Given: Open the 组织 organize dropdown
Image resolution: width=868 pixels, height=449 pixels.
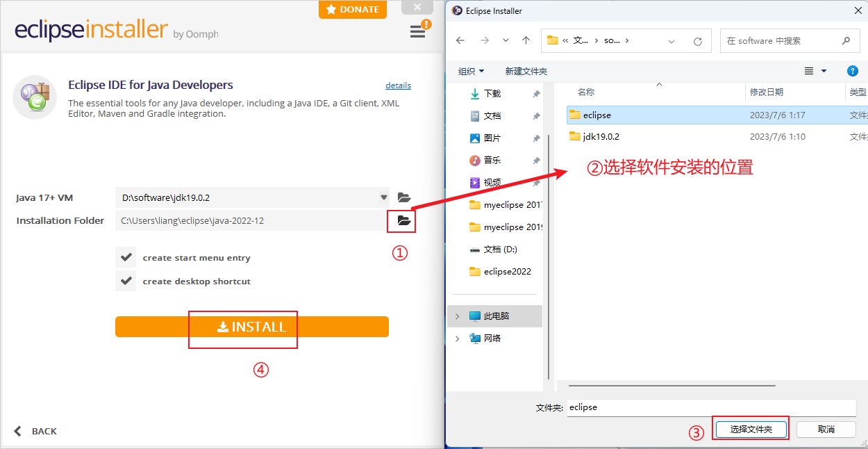Looking at the screenshot, I should click(x=471, y=71).
